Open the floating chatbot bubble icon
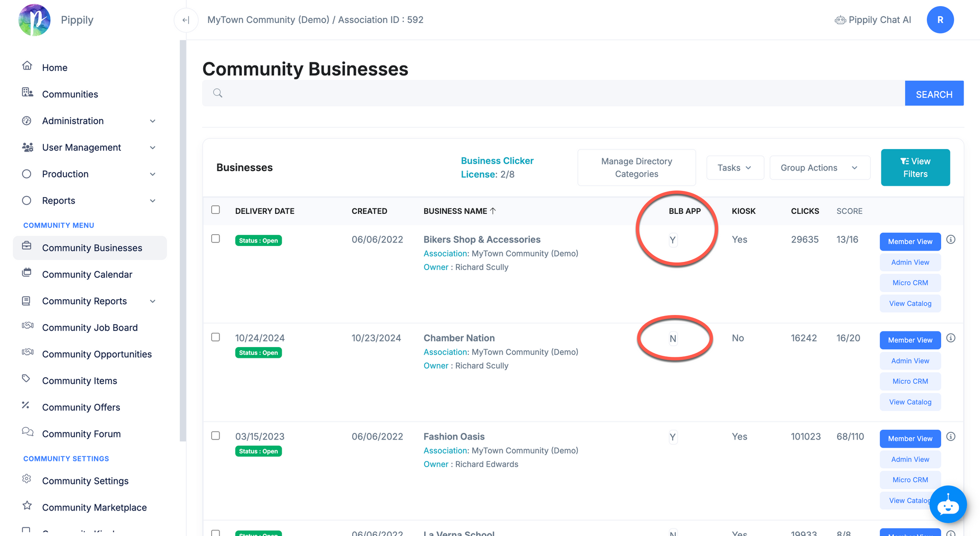980x536 pixels. click(948, 504)
